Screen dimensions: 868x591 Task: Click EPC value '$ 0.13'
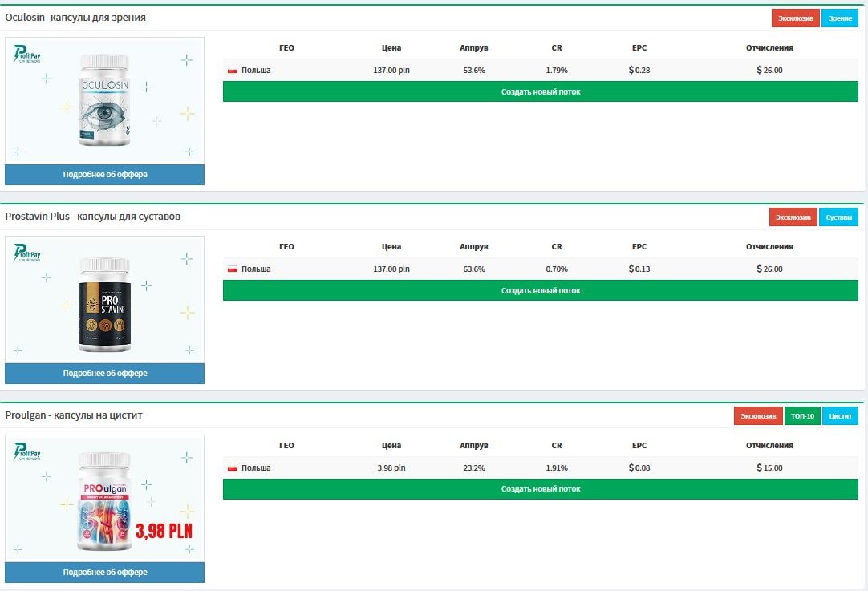(639, 269)
